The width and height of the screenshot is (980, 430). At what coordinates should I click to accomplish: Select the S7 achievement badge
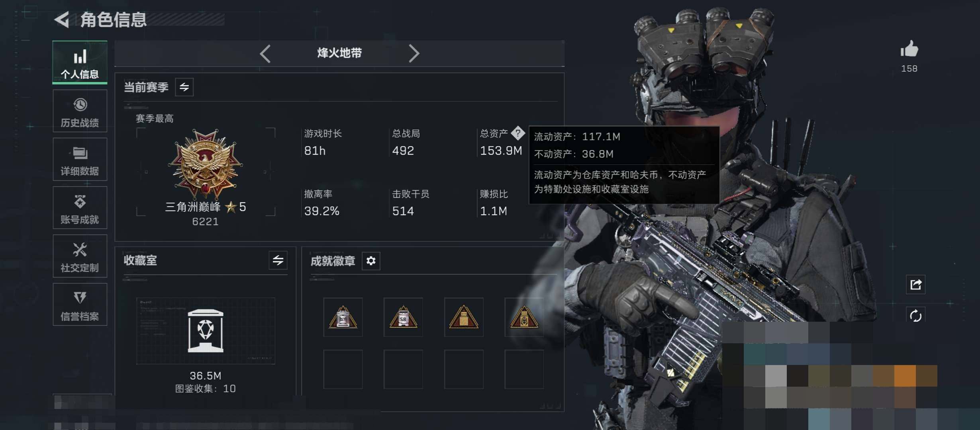point(343,317)
